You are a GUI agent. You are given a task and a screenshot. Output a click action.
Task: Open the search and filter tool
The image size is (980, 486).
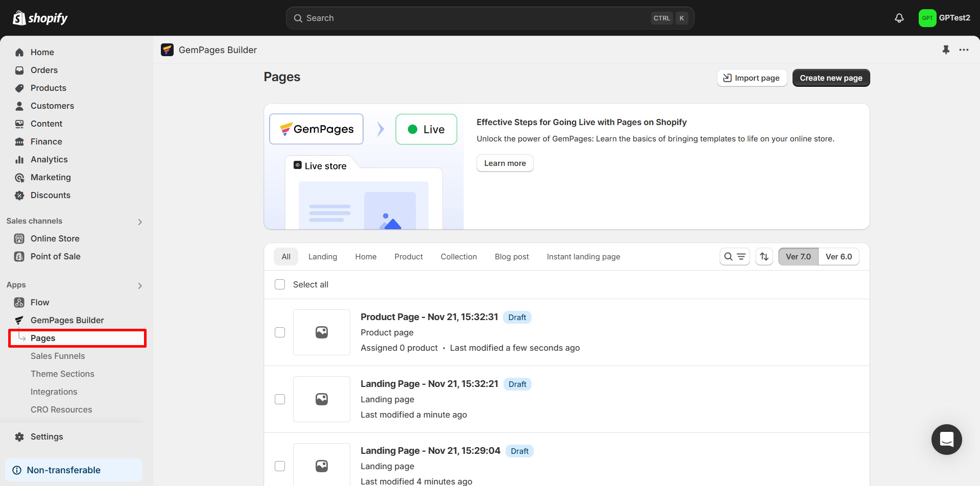click(734, 257)
